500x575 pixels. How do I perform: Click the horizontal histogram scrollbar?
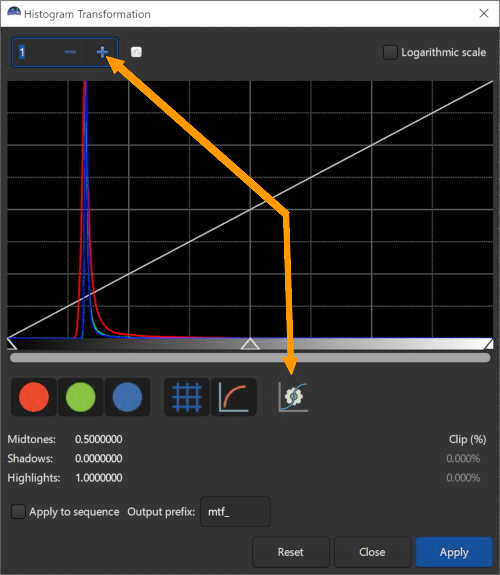point(250,358)
